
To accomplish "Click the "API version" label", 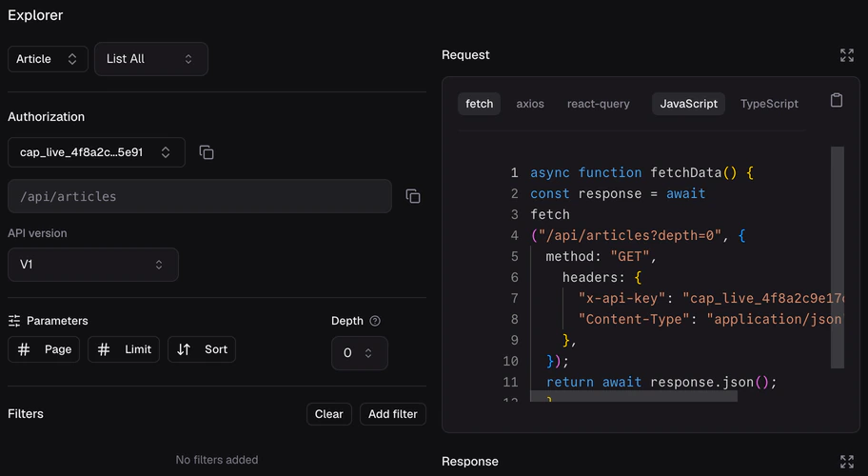I will click(38, 233).
